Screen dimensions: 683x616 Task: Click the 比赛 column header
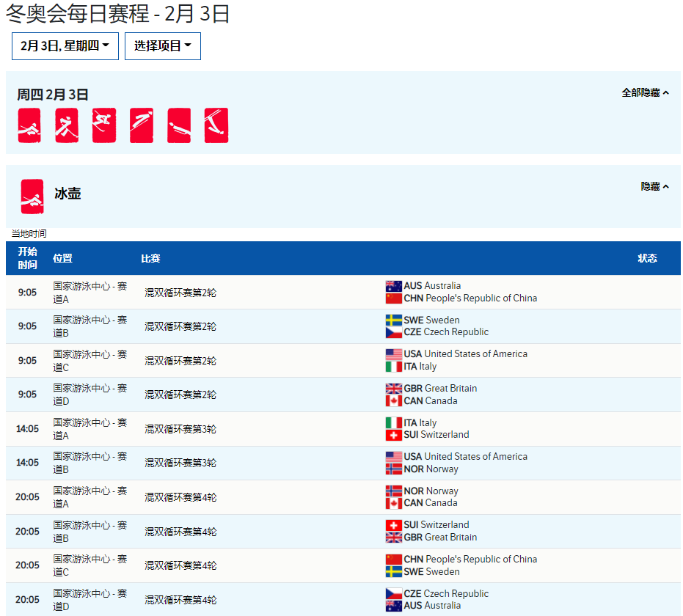pyautogui.click(x=150, y=258)
